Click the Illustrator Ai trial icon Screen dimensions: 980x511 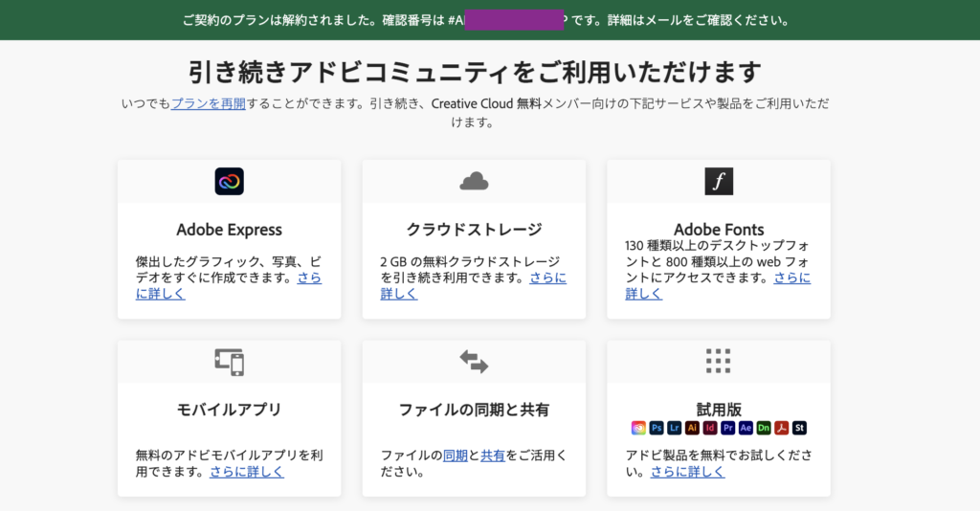692,428
